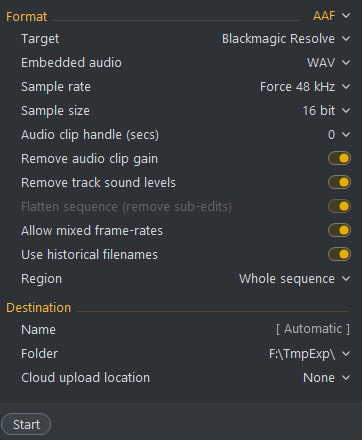Screen dimensions: 362x440
Task: Toggle Allow mixed frame-rates switch
Action: tap(339, 230)
